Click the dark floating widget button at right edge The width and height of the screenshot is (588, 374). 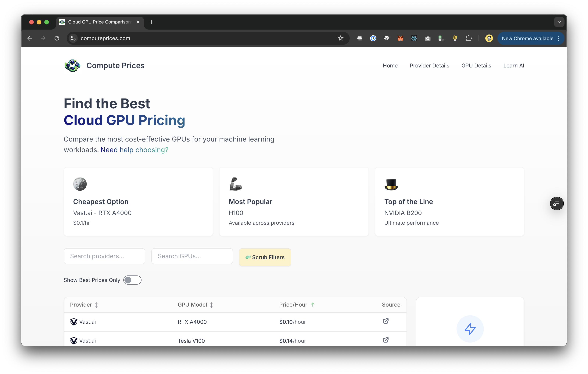[557, 203]
